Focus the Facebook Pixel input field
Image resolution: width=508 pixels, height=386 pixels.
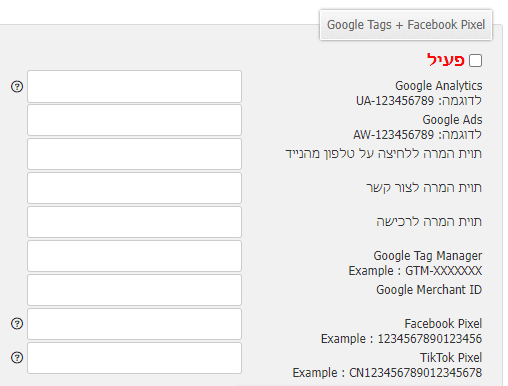pyautogui.click(x=134, y=324)
